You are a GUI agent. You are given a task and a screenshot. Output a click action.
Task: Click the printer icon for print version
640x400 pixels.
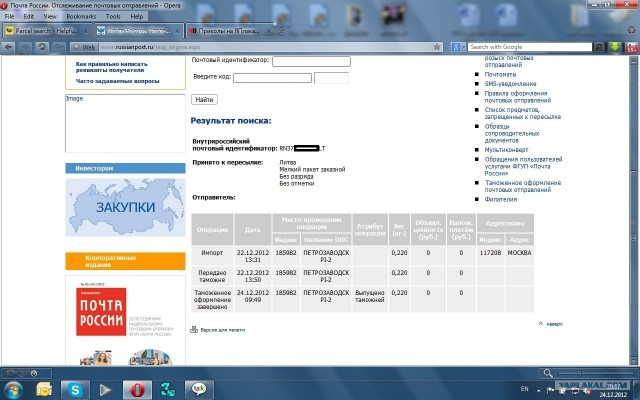point(194,329)
